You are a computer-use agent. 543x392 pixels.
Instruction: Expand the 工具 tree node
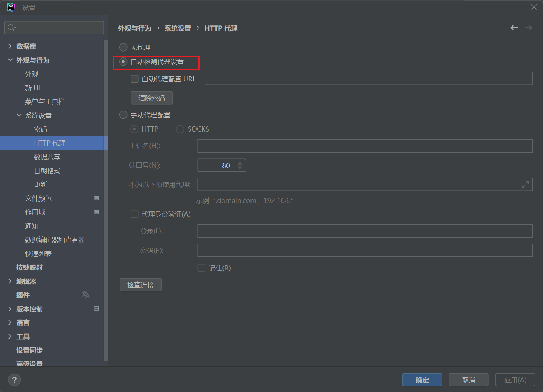tap(10, 336)
